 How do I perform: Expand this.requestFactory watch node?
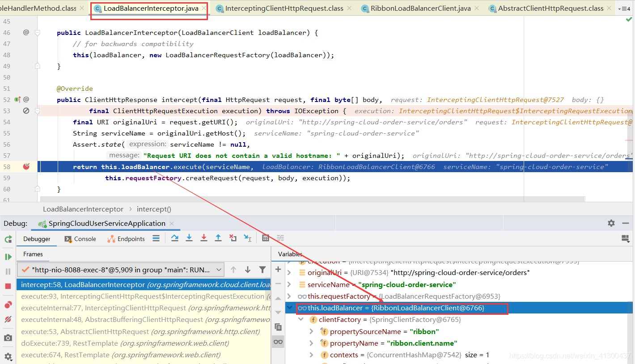289,296
